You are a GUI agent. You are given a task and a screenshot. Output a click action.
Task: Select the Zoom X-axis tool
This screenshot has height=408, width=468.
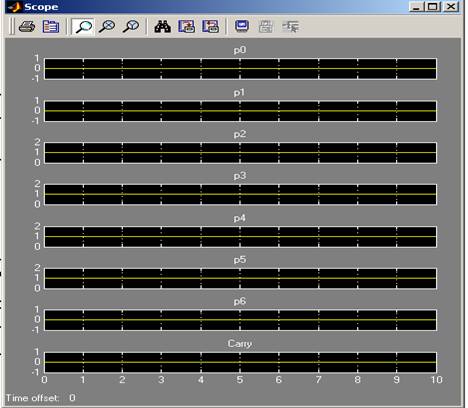click(107, 26)
